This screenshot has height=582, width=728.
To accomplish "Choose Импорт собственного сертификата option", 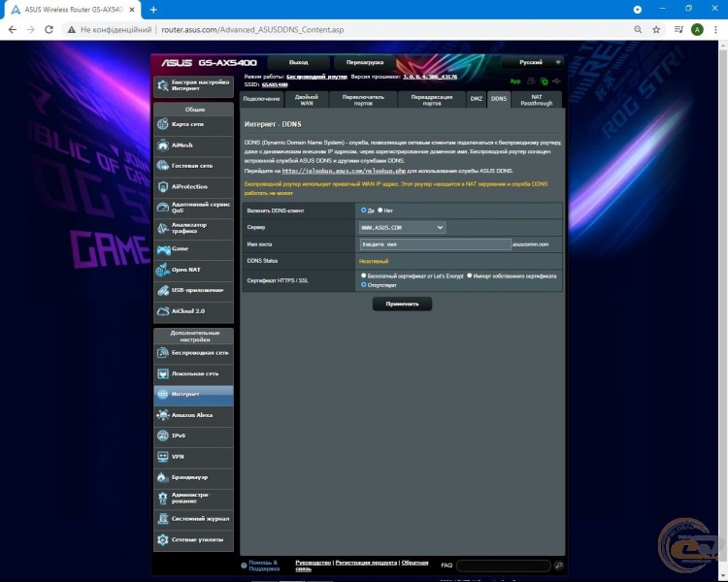I will coord(470,275).
